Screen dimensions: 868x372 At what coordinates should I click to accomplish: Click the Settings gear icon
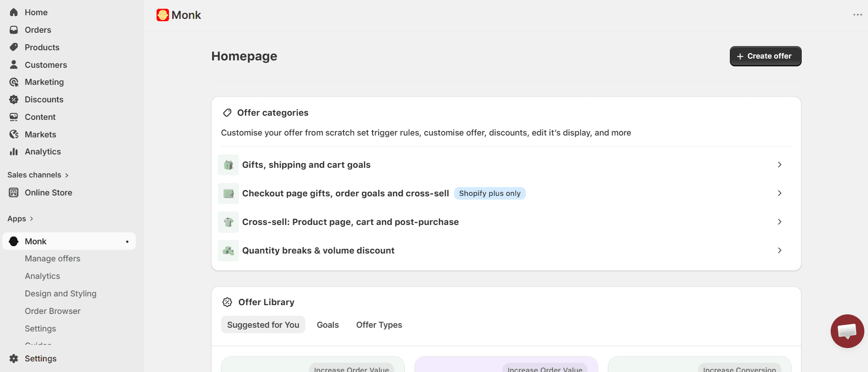click(14, 359)
